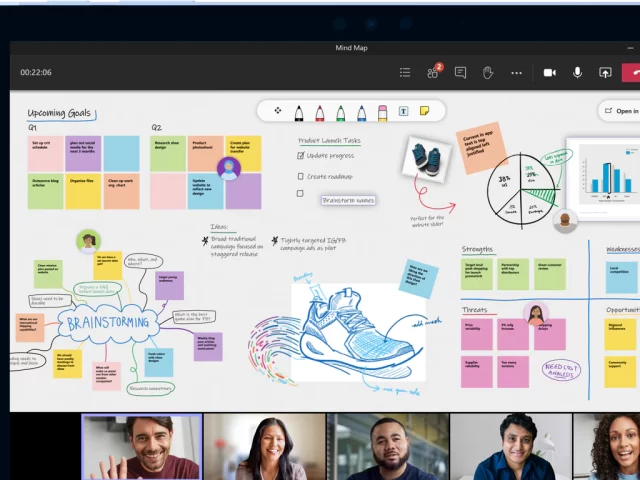This screenshot has width=640, height=480.
Task: Select the empty blue note under Q1
Action: point(122,154)
